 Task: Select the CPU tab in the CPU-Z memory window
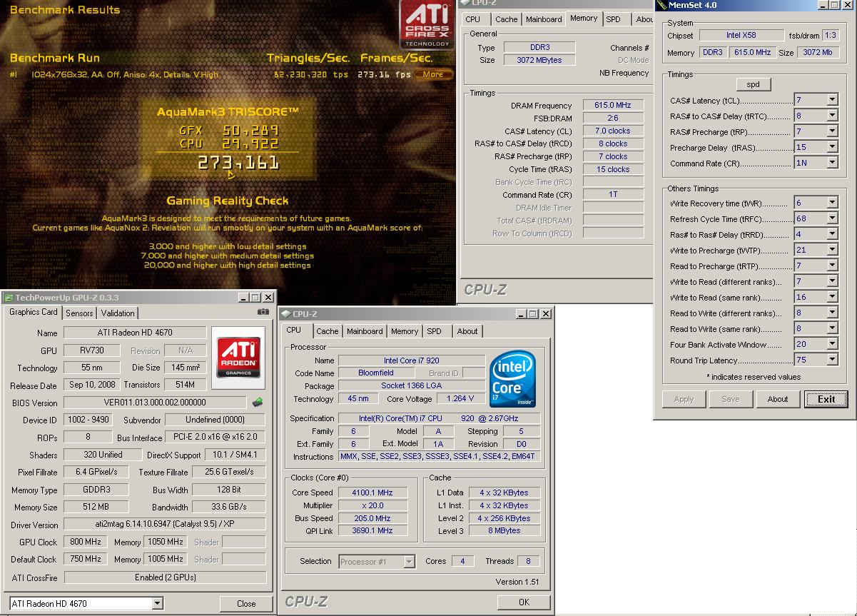pos(473,19)
